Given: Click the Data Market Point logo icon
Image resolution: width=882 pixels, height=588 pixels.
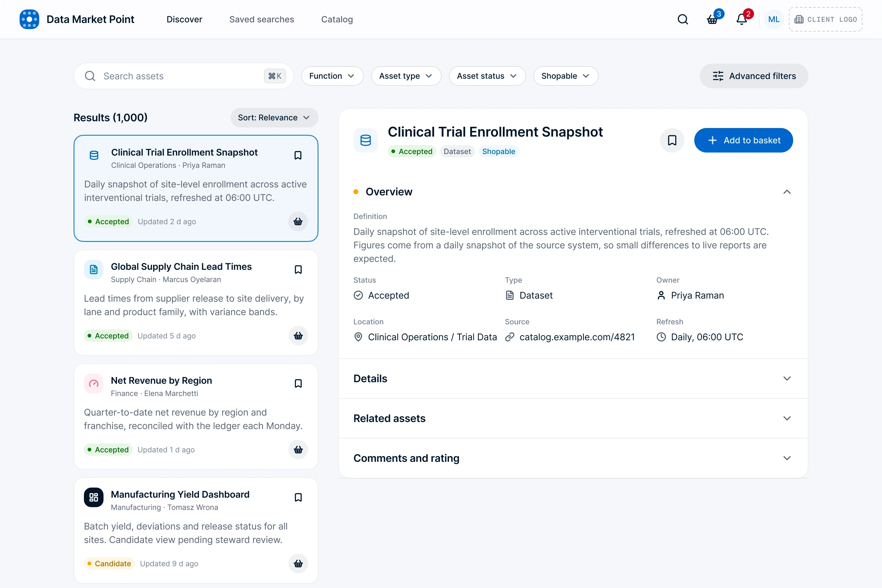Looking at the screenshot, I should (x=29, y=19).
